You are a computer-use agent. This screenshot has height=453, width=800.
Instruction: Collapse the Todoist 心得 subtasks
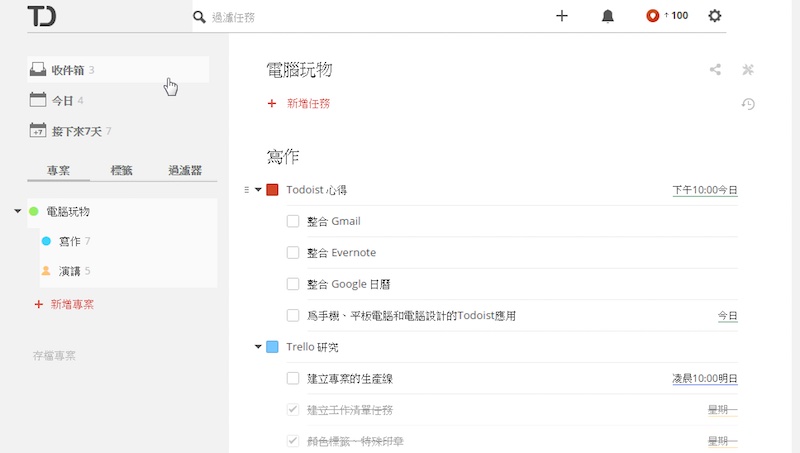pyautogui.click(x=258, y=190)
